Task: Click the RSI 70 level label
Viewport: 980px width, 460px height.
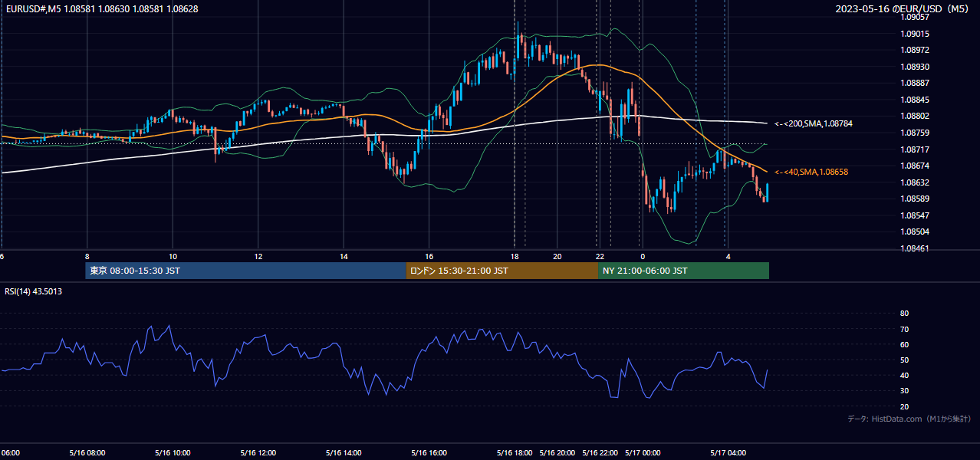Action: coord(904,329)
